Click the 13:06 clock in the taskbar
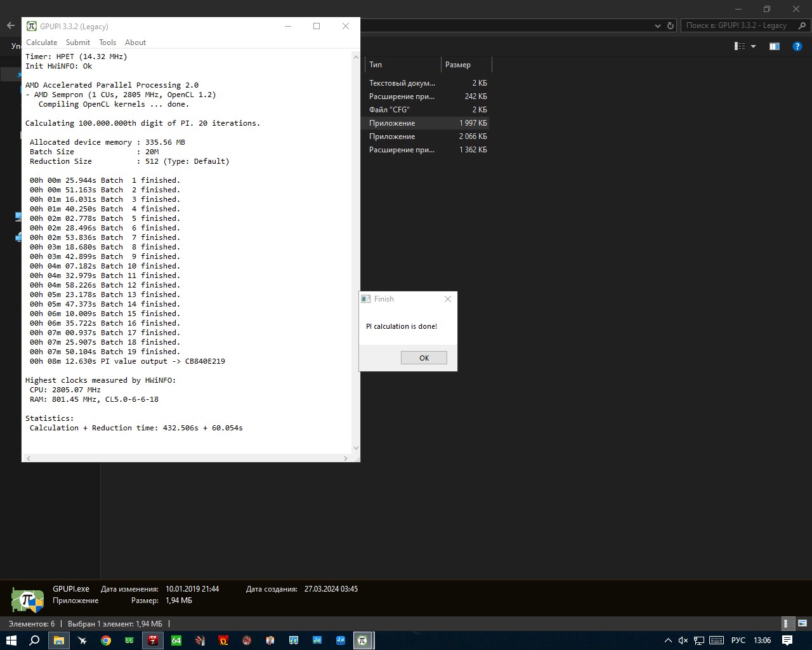 coord(762,640)
